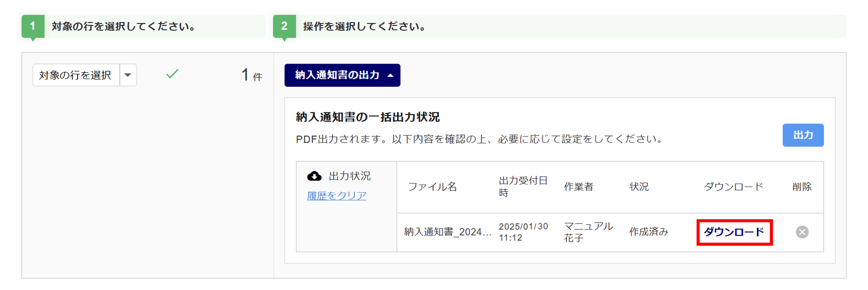Click the 作業者 column header
This screenshot has width=868, height=290.
pos(578,187)
